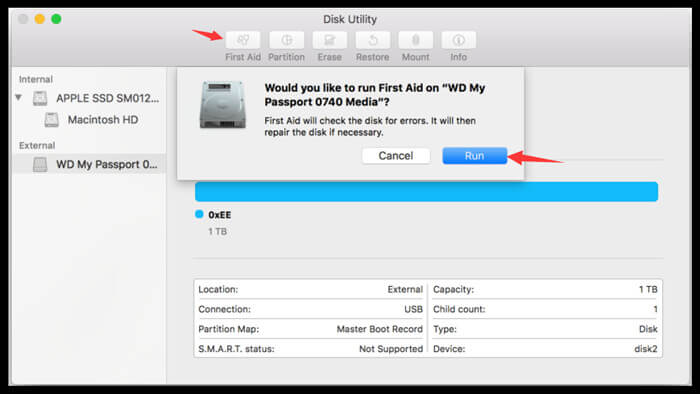Run First Aid on WD My Passport
Viewport: 700px width, 394px height.
pos(475,156)
